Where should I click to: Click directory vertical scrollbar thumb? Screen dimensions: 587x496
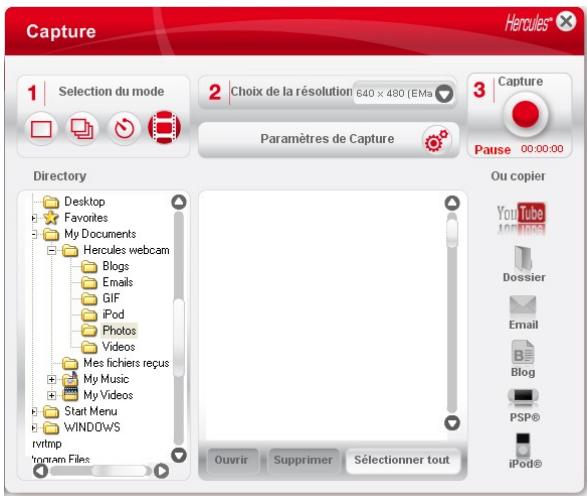click(x=179, y=338)
